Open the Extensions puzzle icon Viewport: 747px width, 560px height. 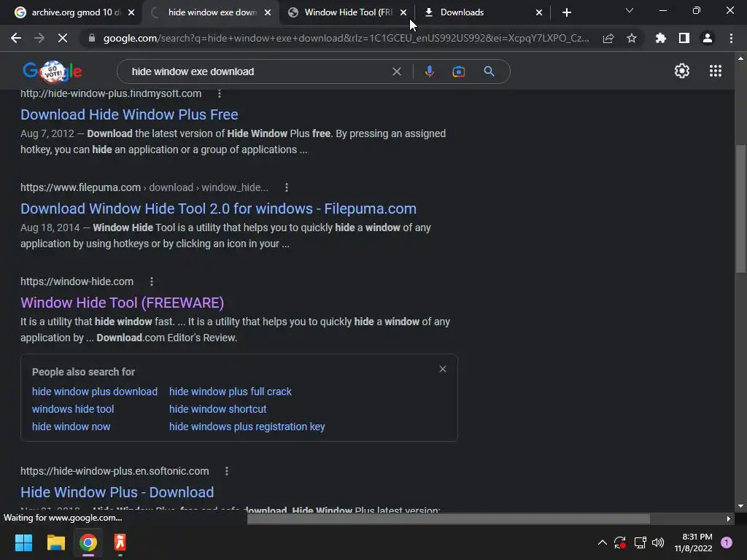661,38
